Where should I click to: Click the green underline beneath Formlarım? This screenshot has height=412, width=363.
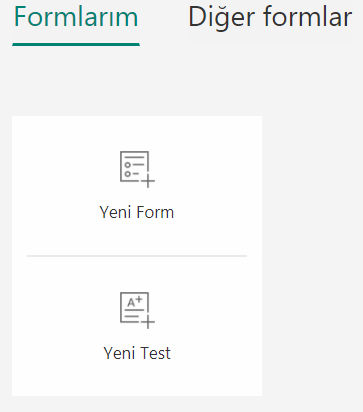76,44
